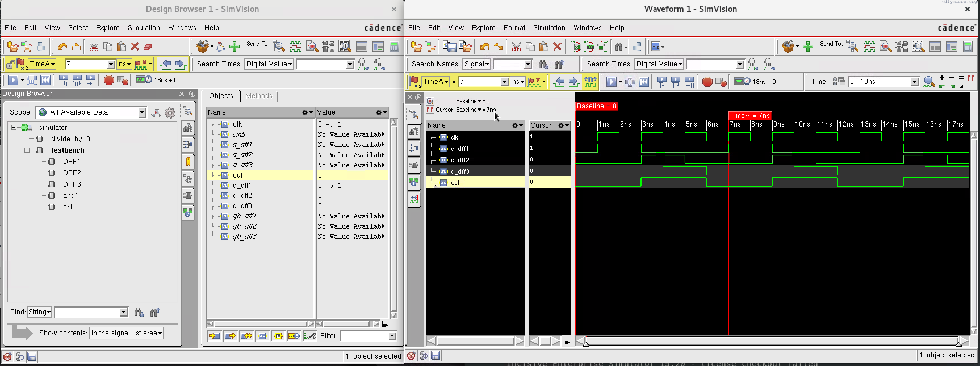980x366 pixels.
Task: Open Search Names Signal dropdown in Waveform
Action: [476, 64]
